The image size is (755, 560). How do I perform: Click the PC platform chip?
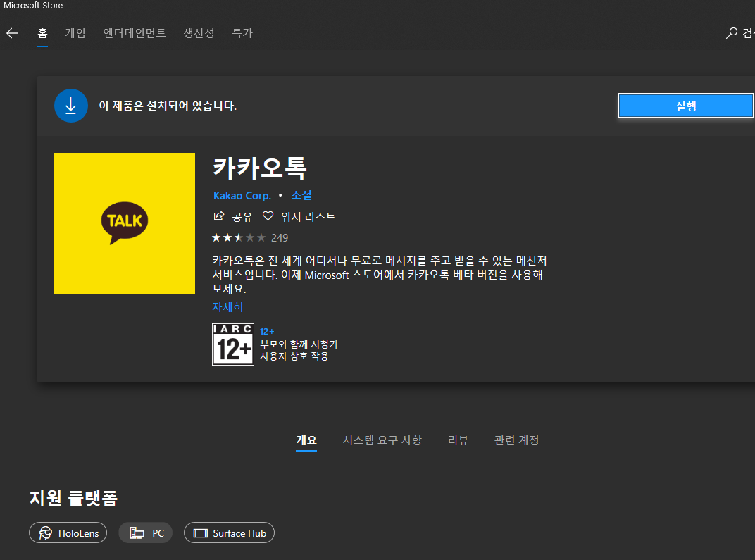click(145, 533)
